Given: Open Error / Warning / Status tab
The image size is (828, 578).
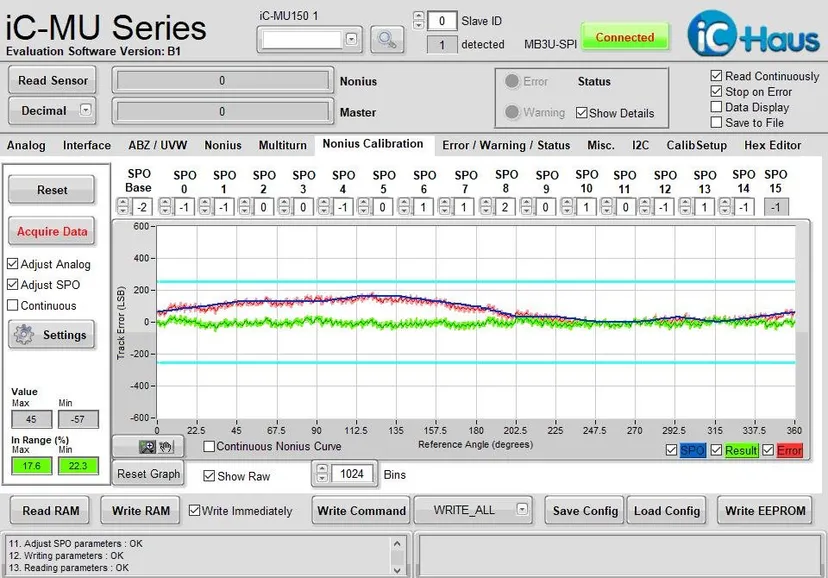Looking at the screenshot, I should point(506,145).
